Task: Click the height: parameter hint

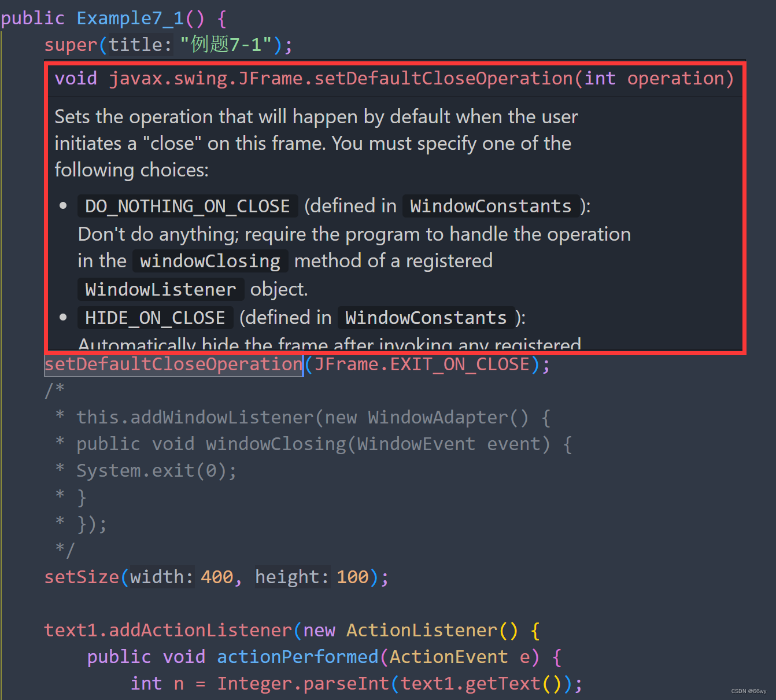Action: [293, 577]
